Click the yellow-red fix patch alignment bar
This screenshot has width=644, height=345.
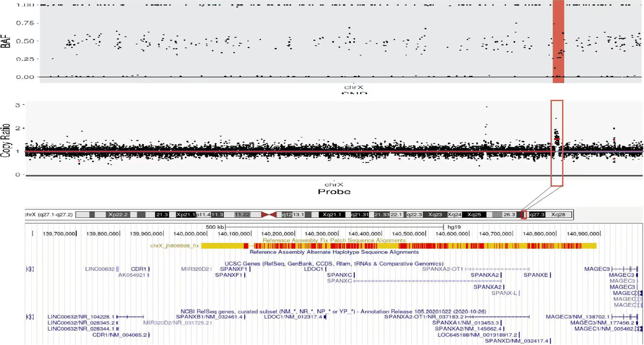399,246
